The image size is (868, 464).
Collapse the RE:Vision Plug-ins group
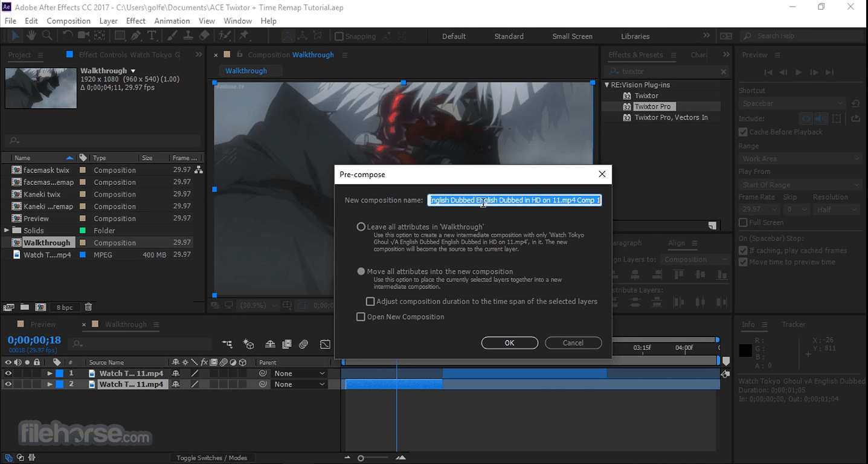click(607, 85)
